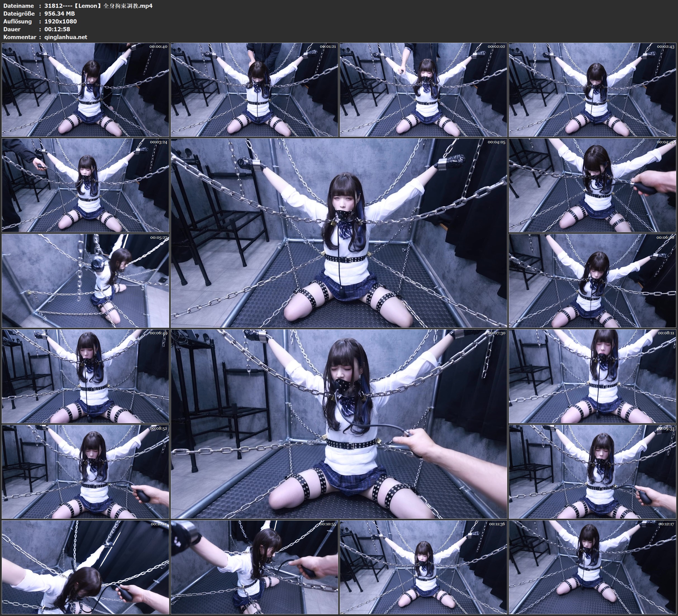The image size is (678, 616).
Task: Select the large frame at 00:07:30
Action: 339,424
